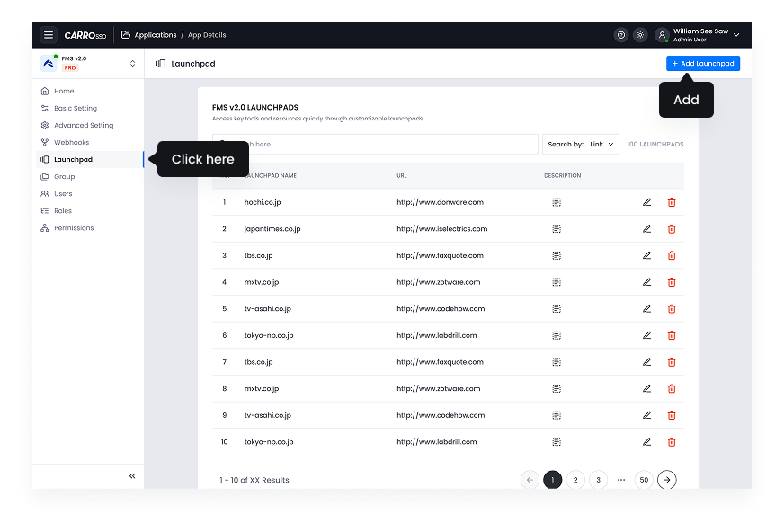Image resolution: width=784 pixels, height=532 pixels.
Task: Edit the hochi.co.jp launchpad entry
Action: 646,202
